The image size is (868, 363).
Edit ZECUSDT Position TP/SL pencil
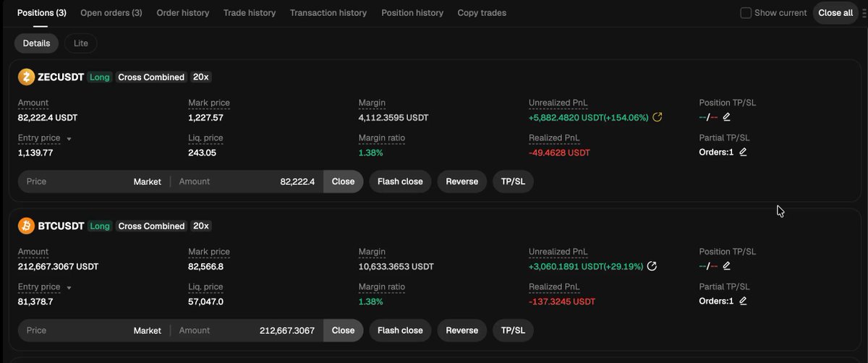click(x=727, y=117)
